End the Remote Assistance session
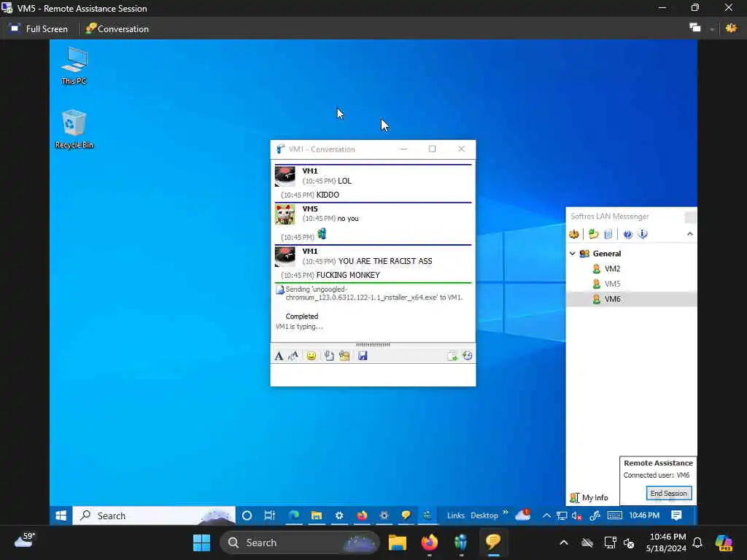The image size is (747, 560). point(668,494)
